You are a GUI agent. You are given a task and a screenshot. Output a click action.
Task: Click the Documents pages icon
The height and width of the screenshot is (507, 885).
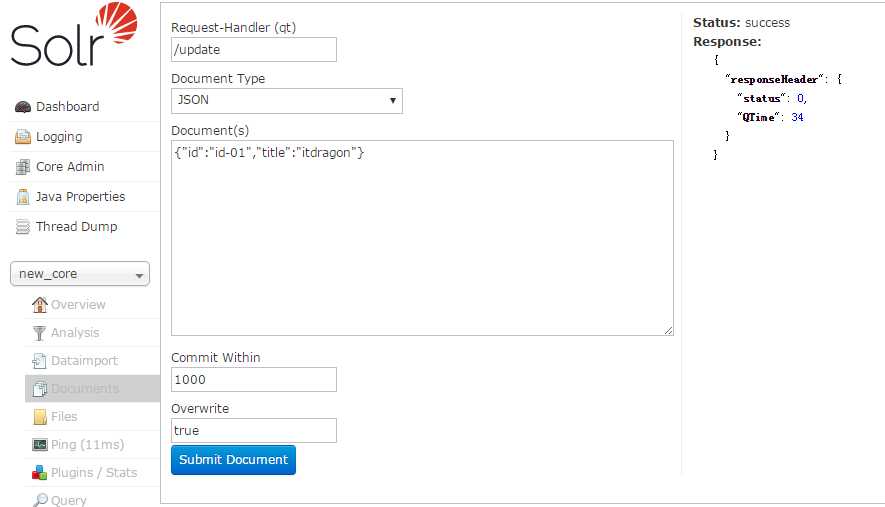pyautogui.click(x=40, y=388)
